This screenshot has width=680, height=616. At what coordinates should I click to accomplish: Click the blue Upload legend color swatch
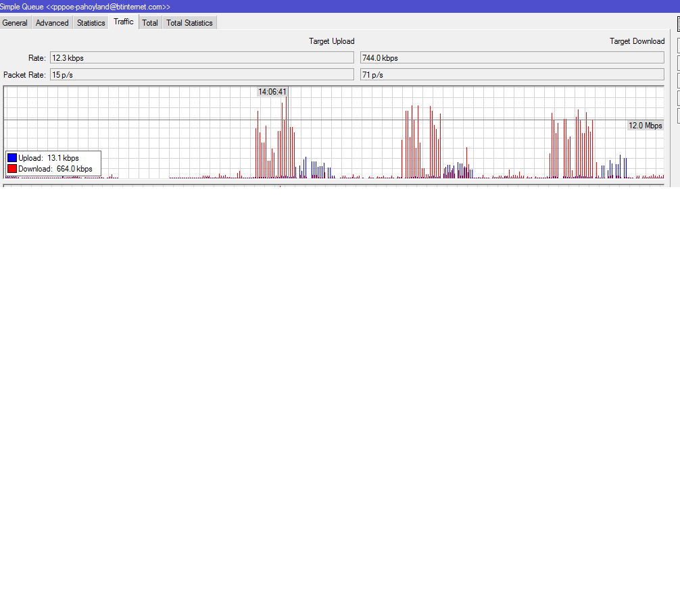(12, 158)
